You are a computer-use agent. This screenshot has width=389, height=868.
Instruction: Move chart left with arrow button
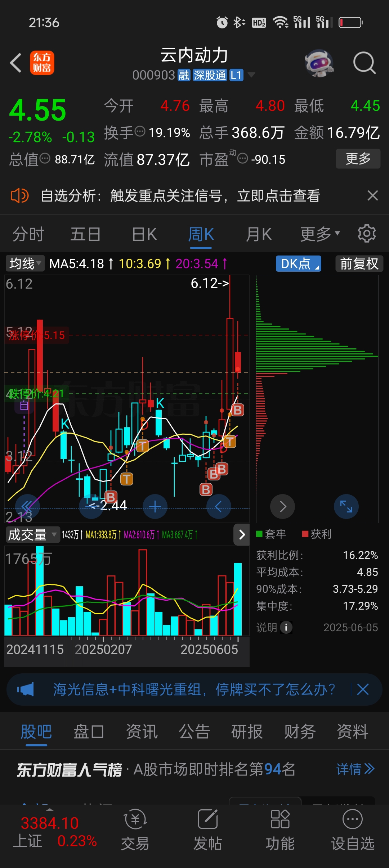point(219,507)
